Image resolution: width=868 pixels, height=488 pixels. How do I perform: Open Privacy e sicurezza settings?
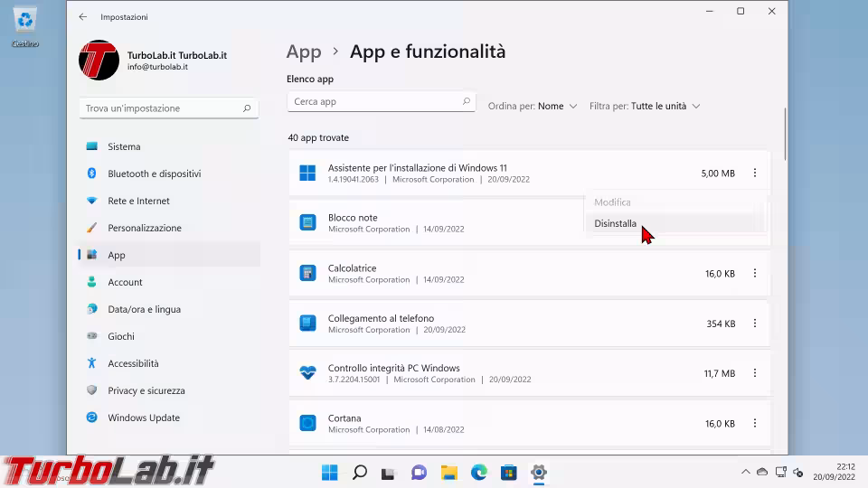[x=169, y=390]
